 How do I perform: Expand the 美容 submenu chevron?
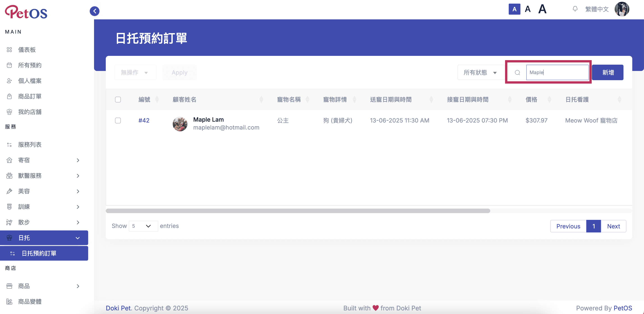click(x=78, y=191)
